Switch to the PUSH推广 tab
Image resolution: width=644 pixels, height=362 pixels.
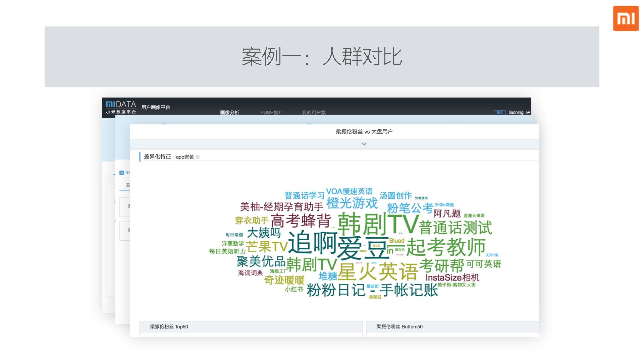[x=271, y=112]
